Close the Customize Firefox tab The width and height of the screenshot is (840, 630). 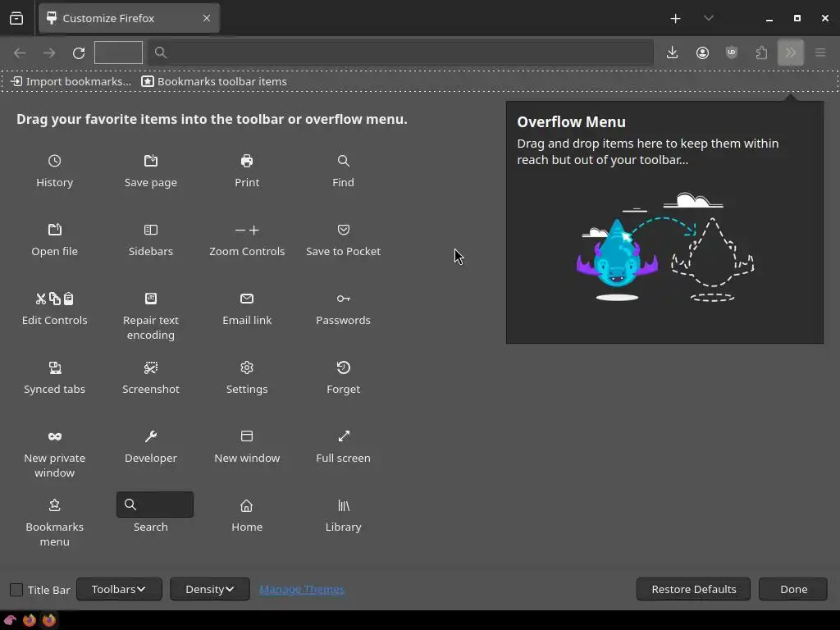(x=207, y=18)
